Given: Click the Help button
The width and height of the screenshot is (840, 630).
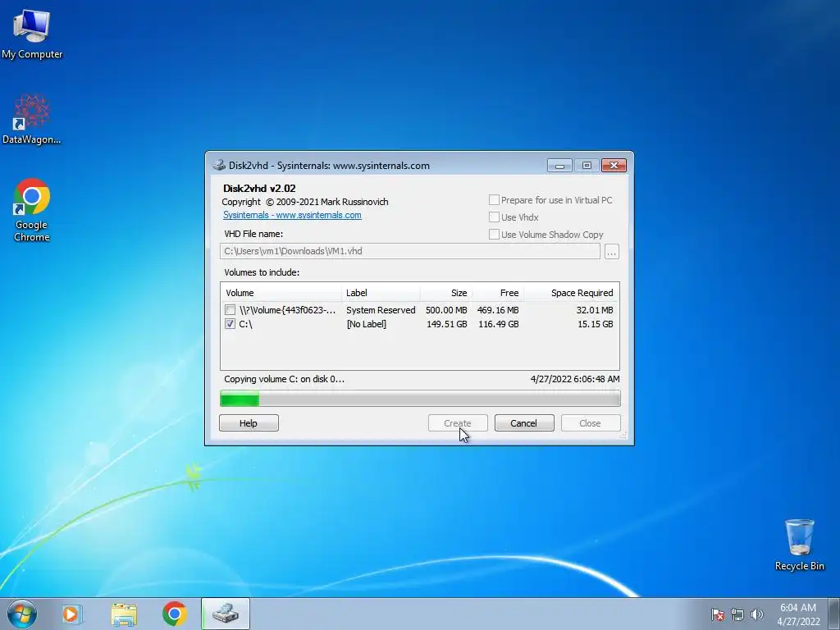Looking at the screenshot, I should pos(249,423).
